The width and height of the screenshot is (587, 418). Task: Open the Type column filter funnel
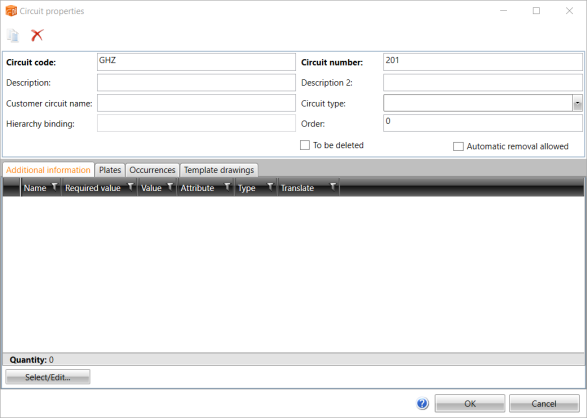[x=270, y=186]
